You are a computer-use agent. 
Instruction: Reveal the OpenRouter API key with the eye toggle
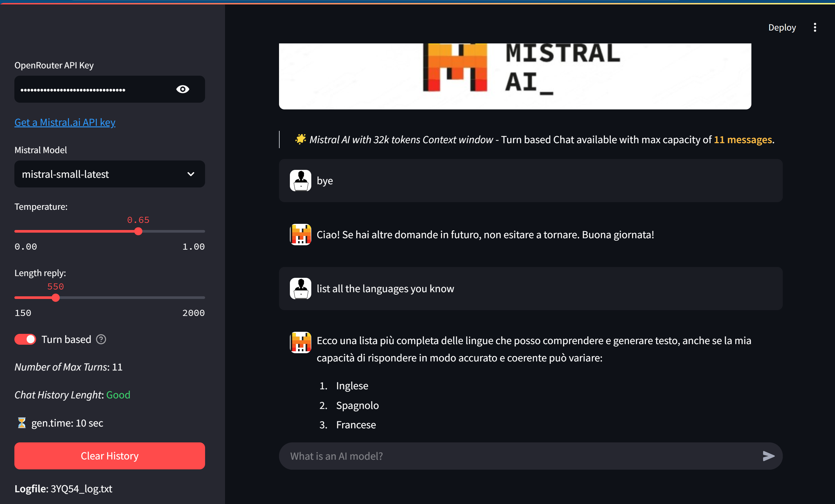183,89
